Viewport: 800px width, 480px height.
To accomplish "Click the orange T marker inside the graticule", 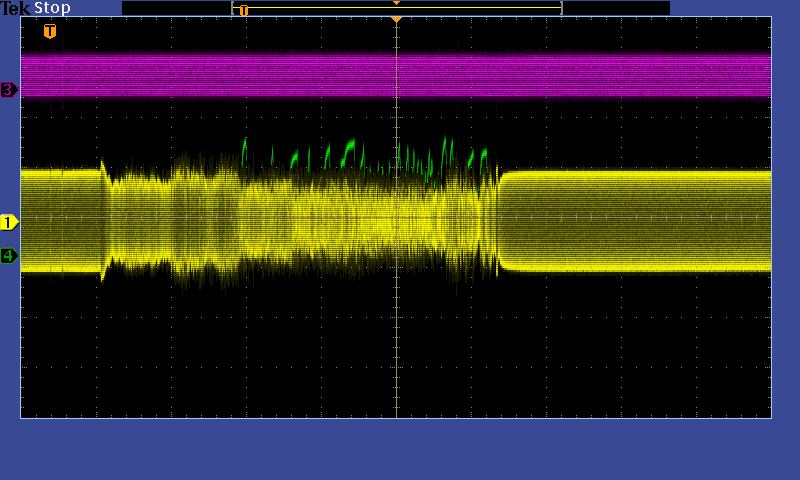I will click(x=50, y=31).
